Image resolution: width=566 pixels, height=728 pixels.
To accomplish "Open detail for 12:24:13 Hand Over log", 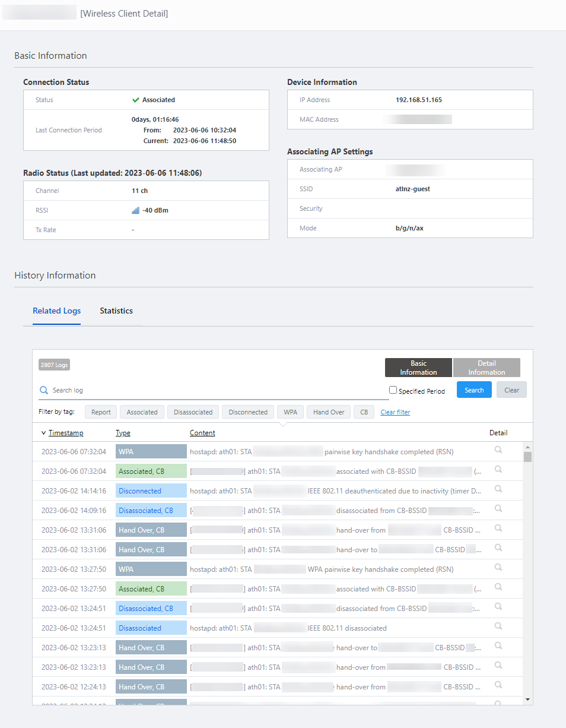I will click(498, 685).
